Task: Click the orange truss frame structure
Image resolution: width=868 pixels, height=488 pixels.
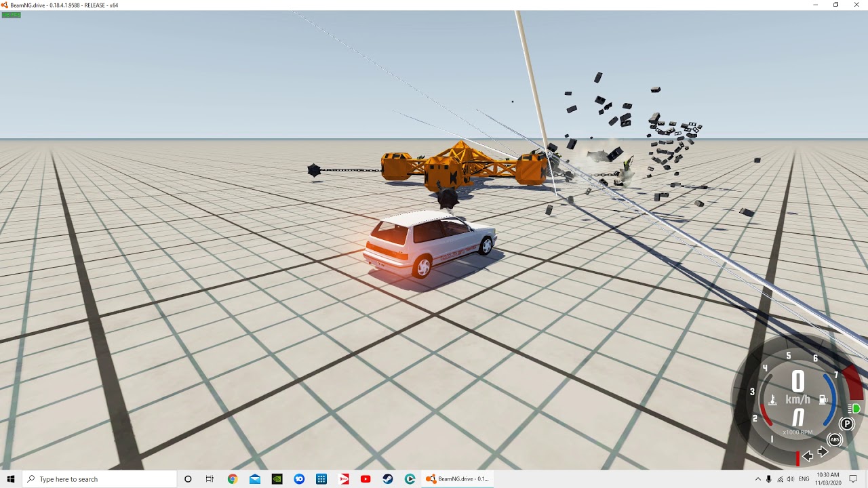Action: click(x=465, y=165)
